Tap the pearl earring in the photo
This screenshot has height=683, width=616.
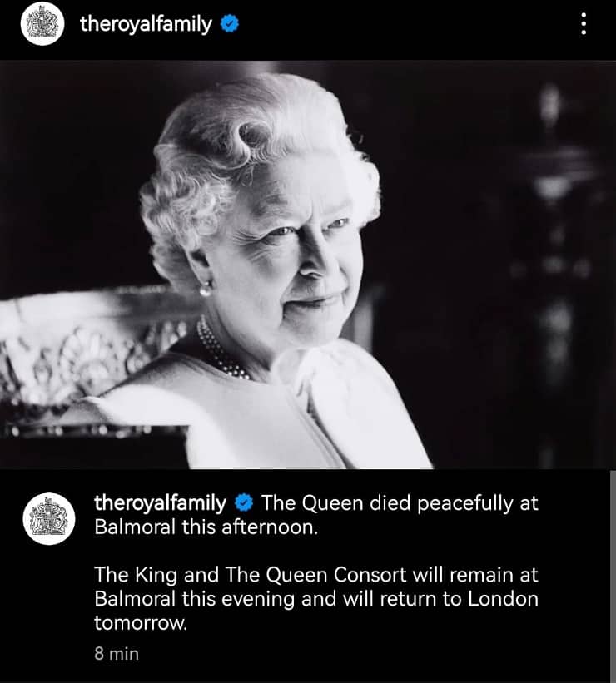coord(205,290)
